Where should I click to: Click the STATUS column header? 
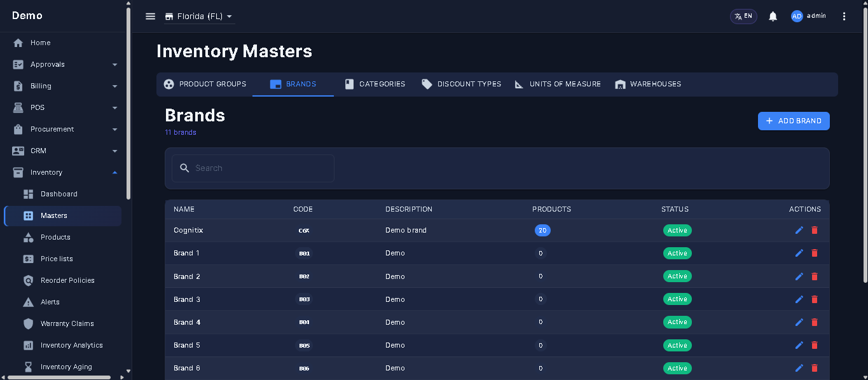(675, 209)
